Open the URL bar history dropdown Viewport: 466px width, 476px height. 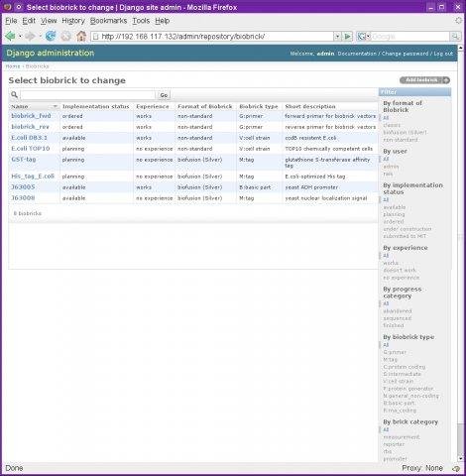[337, 37]
